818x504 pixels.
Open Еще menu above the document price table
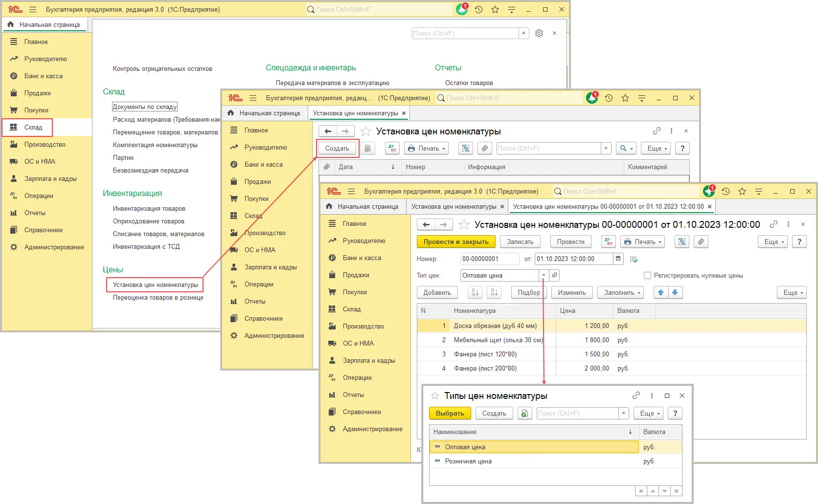pyautogui.click(x=792, y=292)
